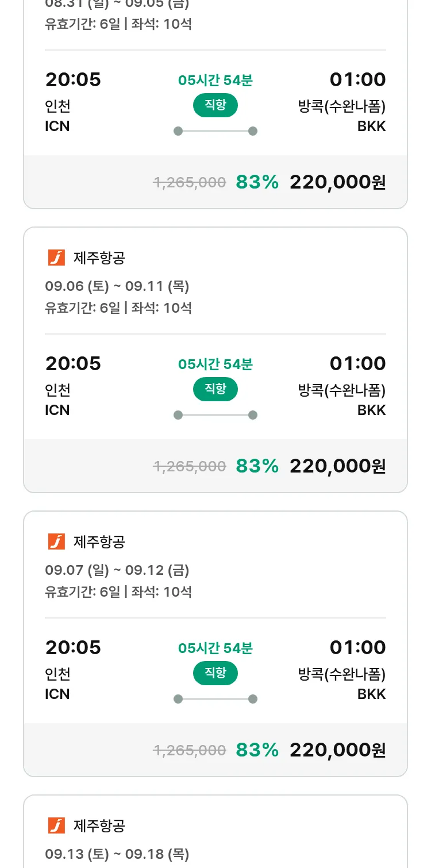Image resolution: width=431 pixels, height=868 pixels.
Task: Select the 220,000원 price on the 09.07 flight
Action: (x=337, y=750)
